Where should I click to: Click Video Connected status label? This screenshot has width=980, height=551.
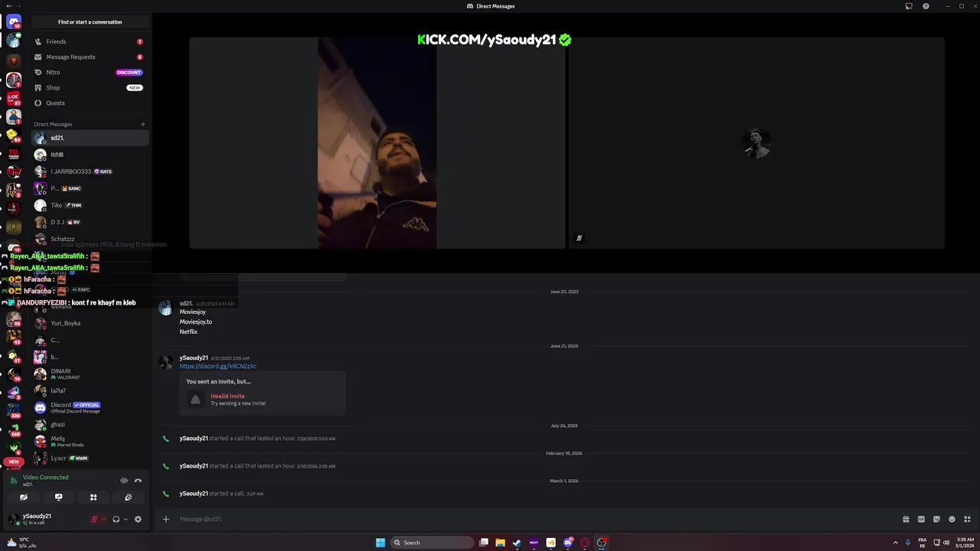(x=45, y=477)
